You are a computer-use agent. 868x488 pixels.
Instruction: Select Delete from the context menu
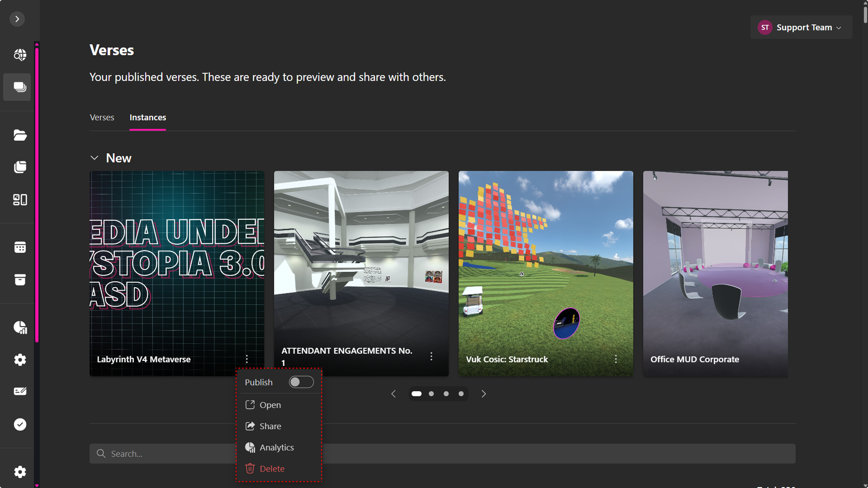tap(271, 469)
